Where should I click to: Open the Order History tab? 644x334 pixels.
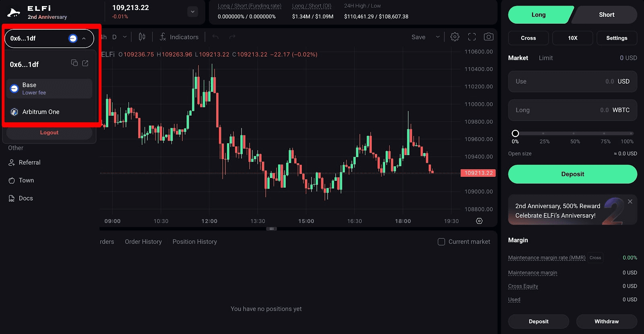click(143, 242)
